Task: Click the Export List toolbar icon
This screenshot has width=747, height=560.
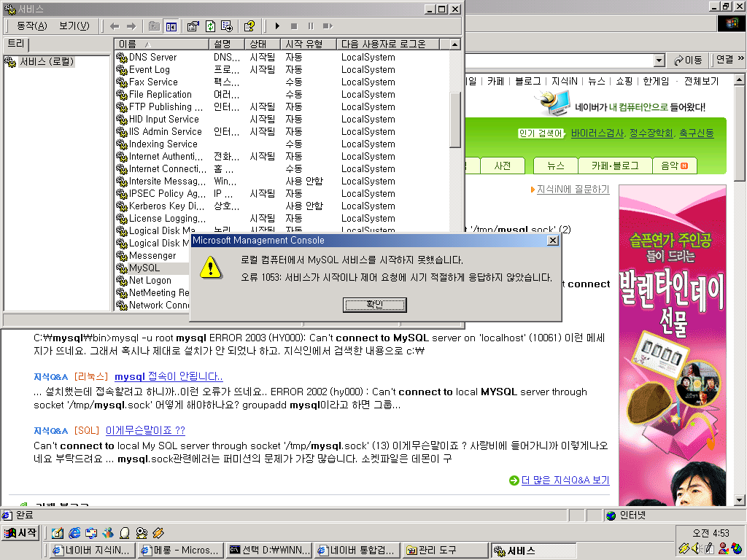Action: (x=227, y=26)
